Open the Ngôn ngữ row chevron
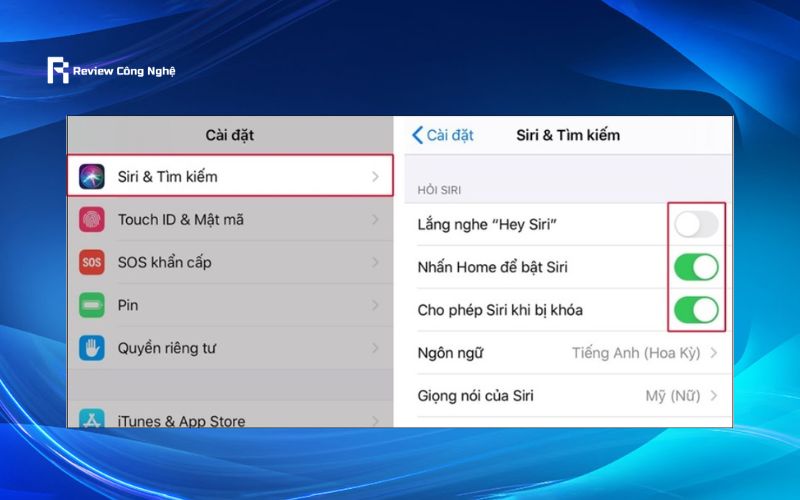The height and width of the screenshot is (500, 800). tap(714, 353)
